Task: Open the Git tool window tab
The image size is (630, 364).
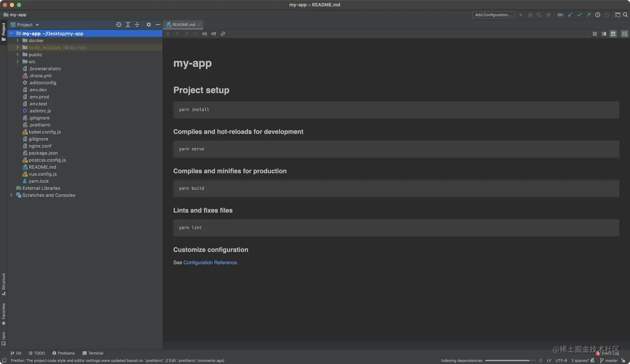Action: (x=16, y=353)
